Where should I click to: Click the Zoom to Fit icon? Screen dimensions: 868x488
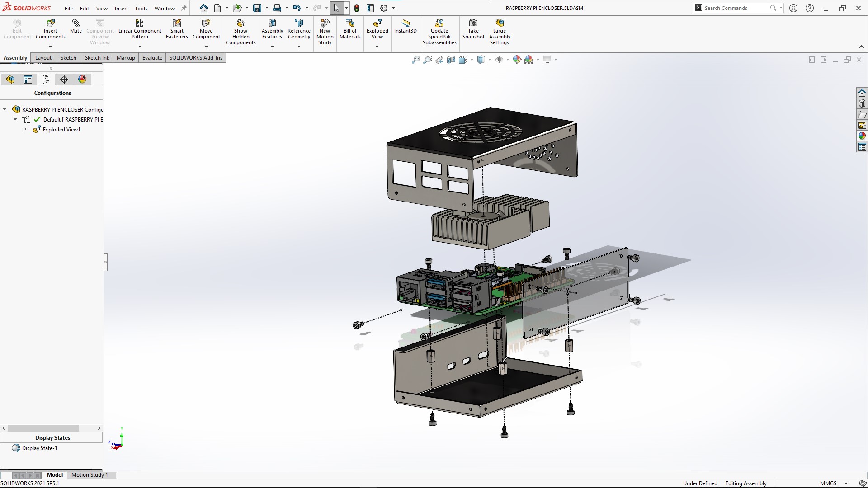tap(415, 60)
